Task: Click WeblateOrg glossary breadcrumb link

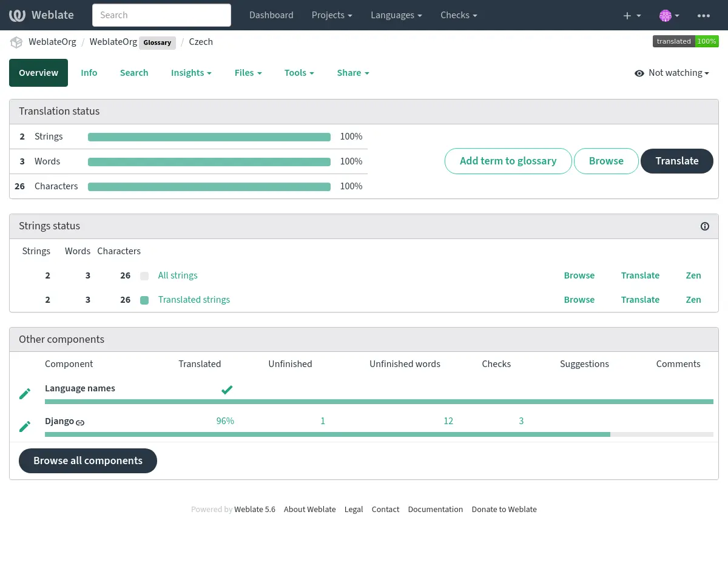Action: click(113, 42)
